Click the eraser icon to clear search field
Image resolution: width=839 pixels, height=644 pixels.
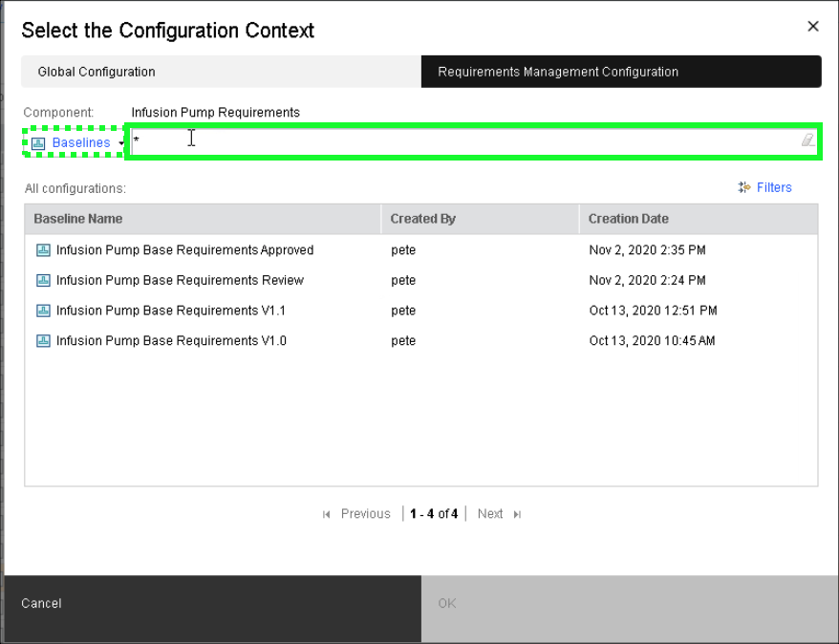(x=807, y=140)
